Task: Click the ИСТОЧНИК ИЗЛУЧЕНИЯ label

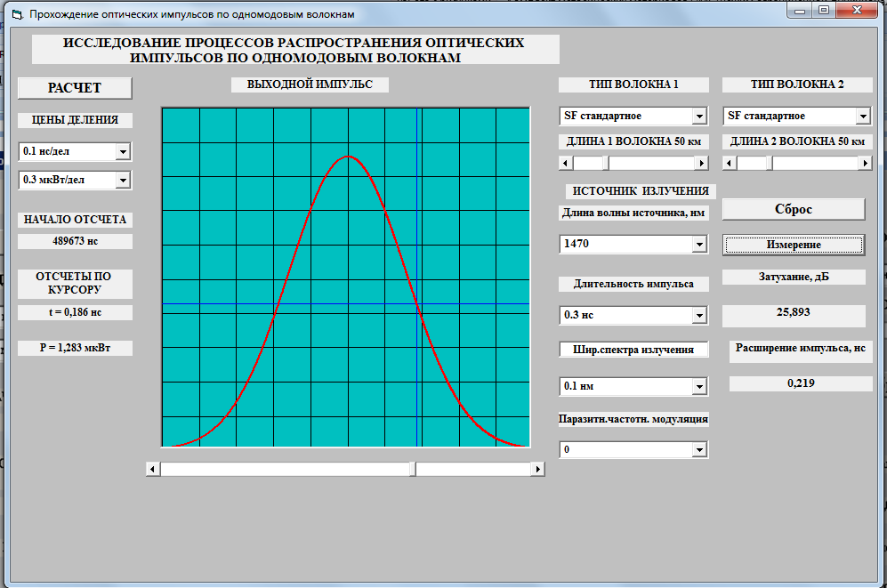Action: 641,191
